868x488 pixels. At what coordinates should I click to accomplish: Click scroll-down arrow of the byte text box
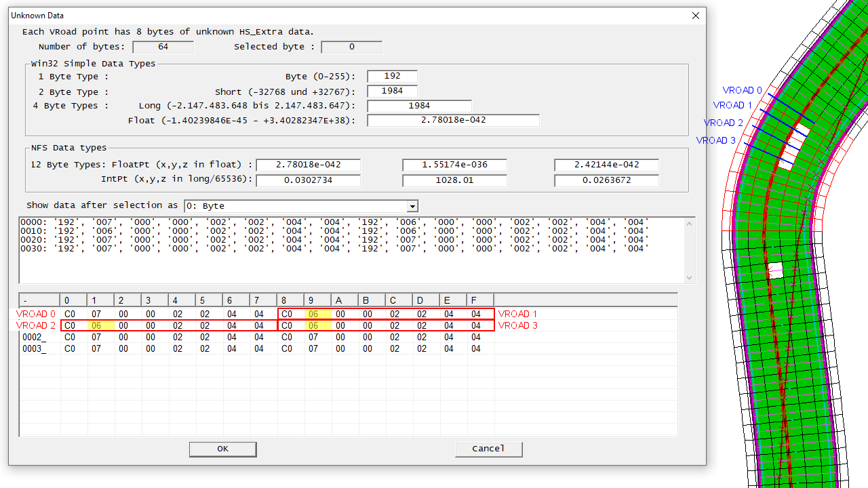pyautogui.click(x=690, y=277)
